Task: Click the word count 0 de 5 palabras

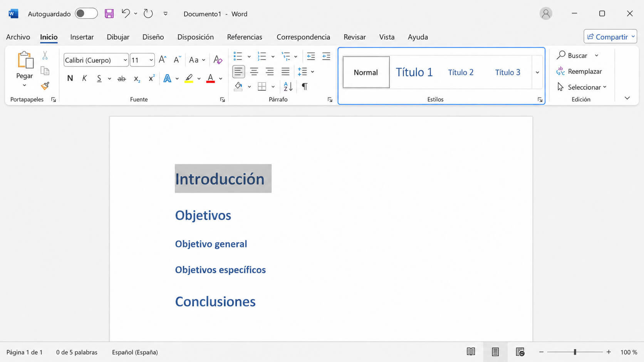Action: (x=77, y=352)
